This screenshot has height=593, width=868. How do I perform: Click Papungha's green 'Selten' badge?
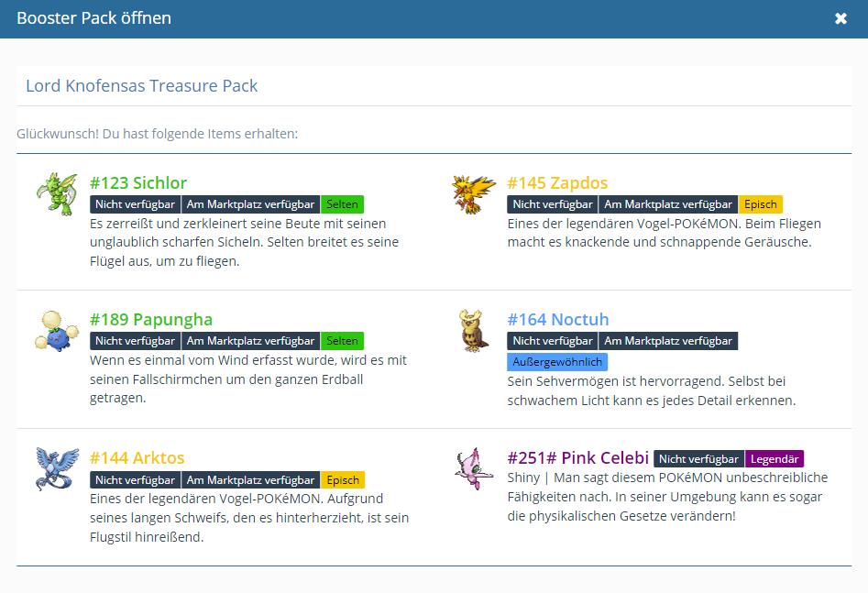pos(342,341)
